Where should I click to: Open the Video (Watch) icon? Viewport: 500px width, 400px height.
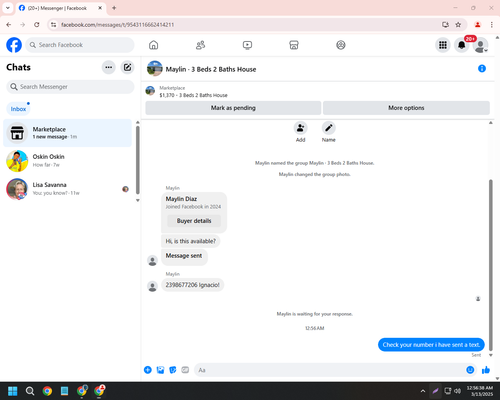(247, 45)
